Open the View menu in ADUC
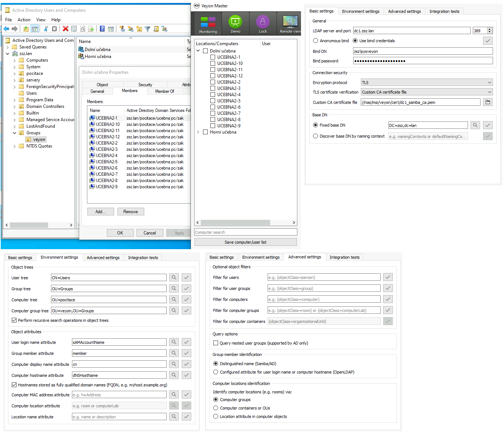 click(41, 20)
